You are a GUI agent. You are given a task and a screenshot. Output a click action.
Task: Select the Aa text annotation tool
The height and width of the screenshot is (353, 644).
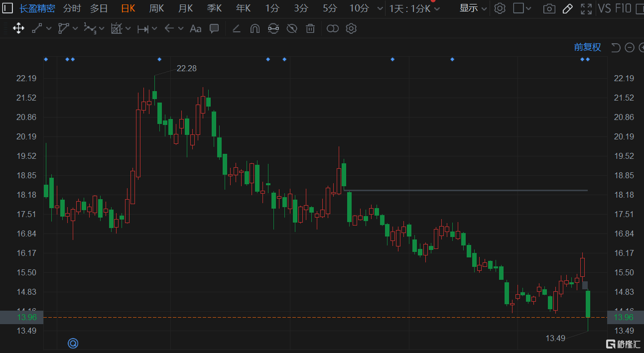[x=196, y=29]
